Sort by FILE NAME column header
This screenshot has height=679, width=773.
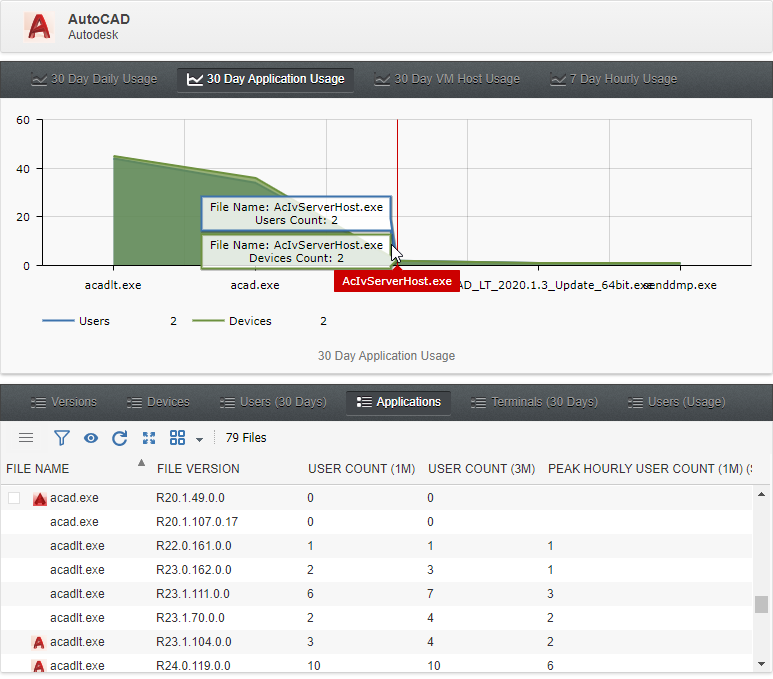(37, 469)
